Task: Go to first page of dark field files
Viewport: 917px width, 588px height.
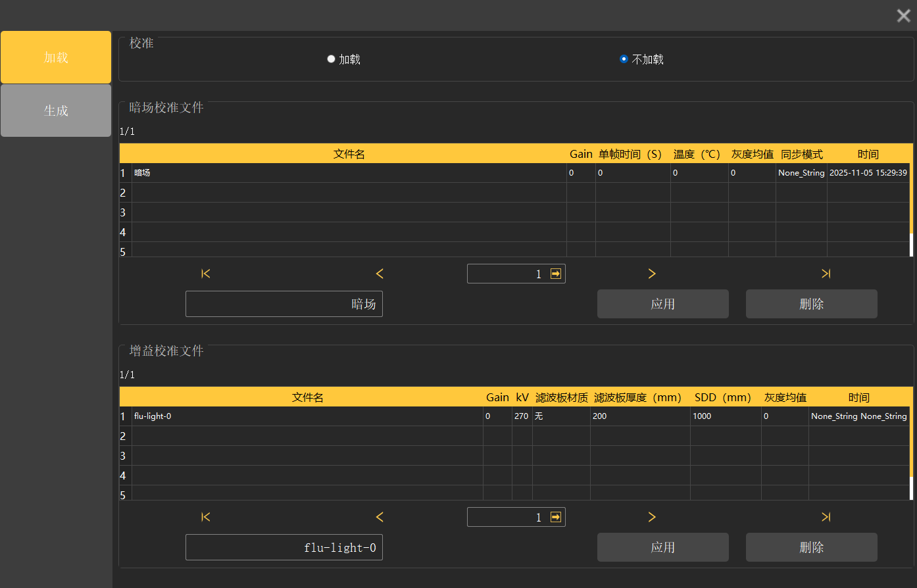Action: (x=206, y=274)
